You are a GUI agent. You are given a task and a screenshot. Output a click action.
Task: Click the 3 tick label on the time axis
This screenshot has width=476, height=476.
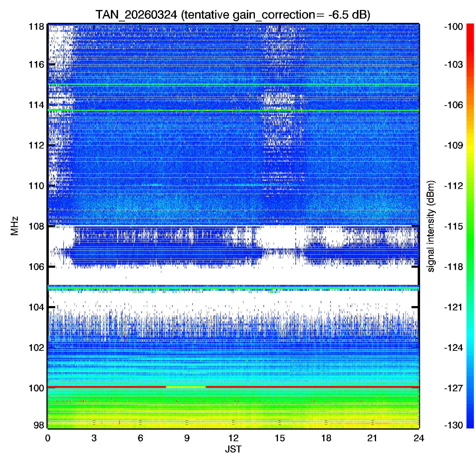click(x=94, y=438)
